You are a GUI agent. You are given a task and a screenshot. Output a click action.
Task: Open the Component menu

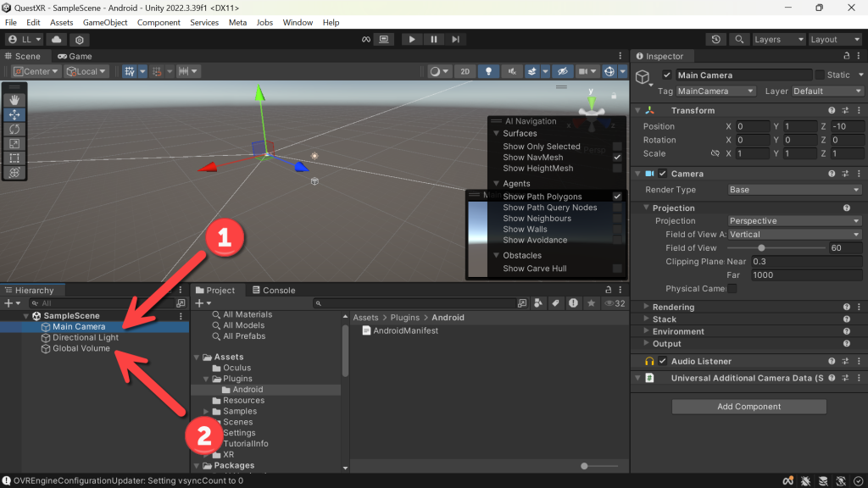pyautogui.click(x=159, y=23)
